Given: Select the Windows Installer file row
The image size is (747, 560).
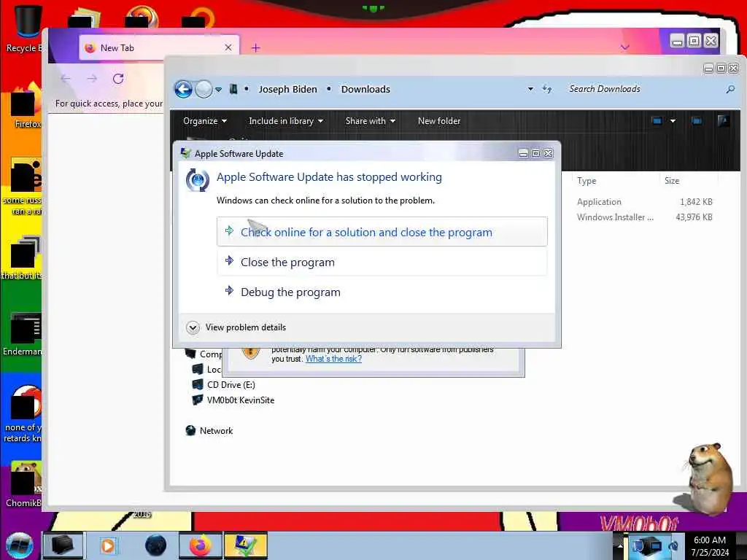Looking at the screenshot, I should coord(644,217).
